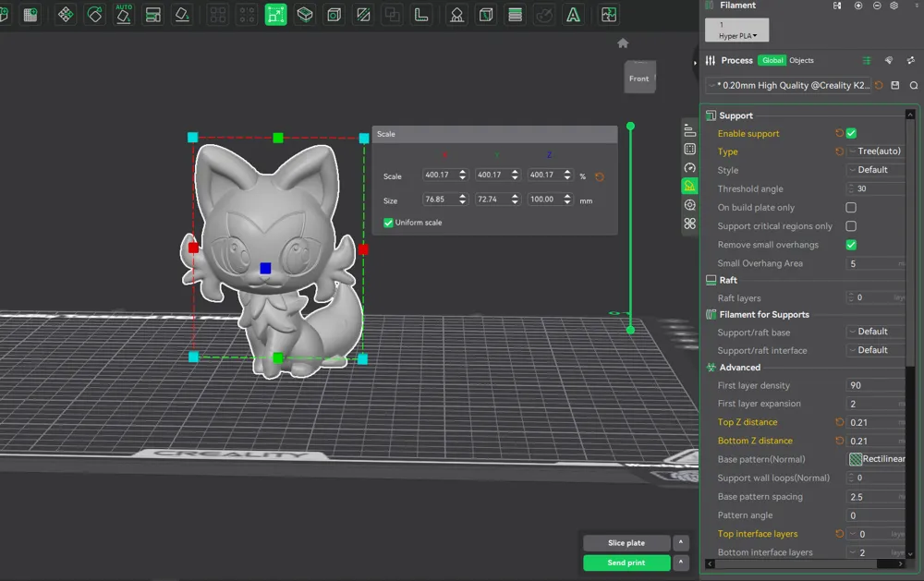Toggle the advanced mode green sliders icon

coord(867,61)
